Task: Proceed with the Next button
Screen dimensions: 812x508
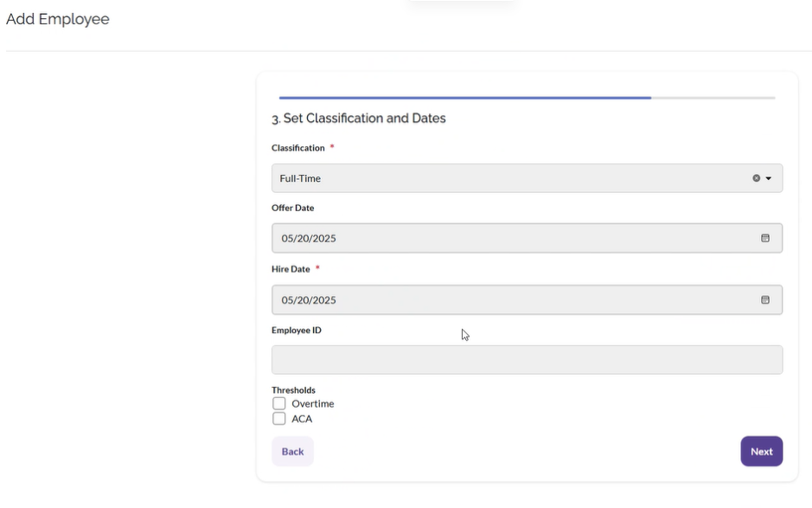Action: coord(761,452)
